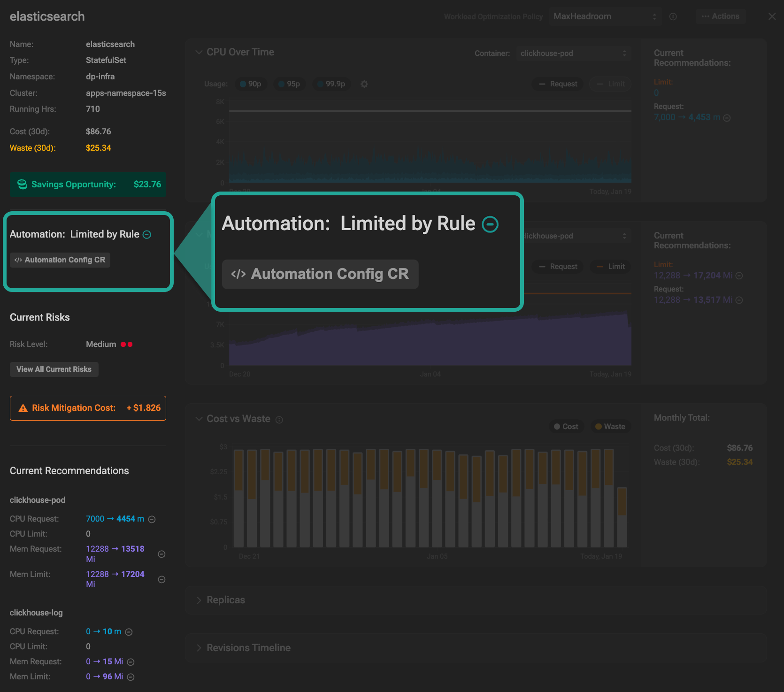Click the clickhouse-pod recommendations heading
The height and width of the screenshot is (692, 784).
click(38, 500)
